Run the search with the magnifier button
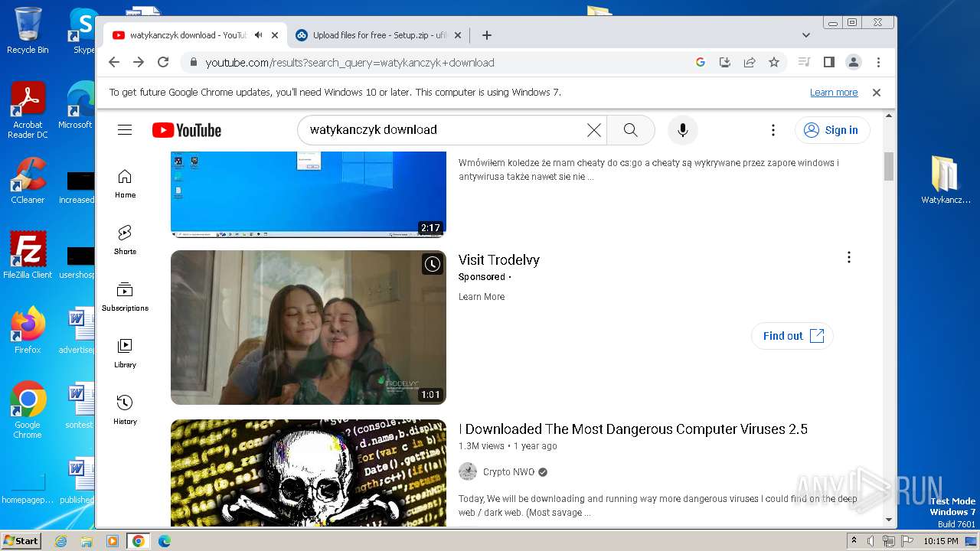Viewport: 980px width, 551px height. [630, 130]
